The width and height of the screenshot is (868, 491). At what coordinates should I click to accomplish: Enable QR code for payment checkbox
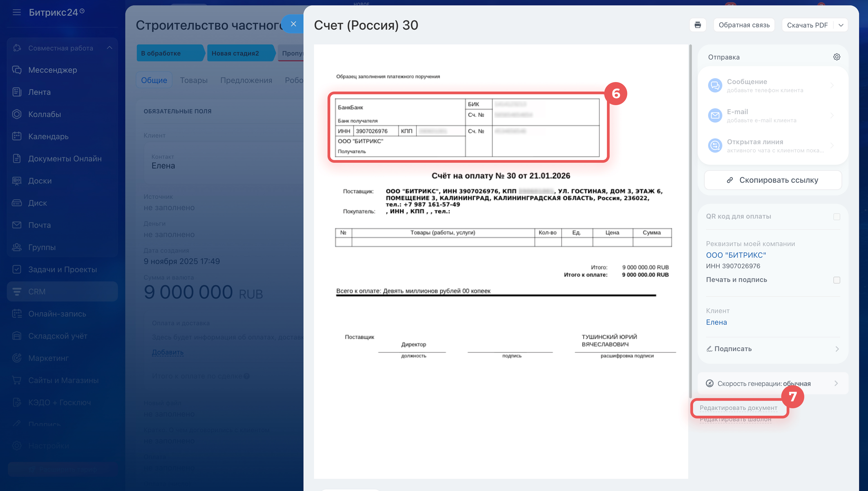click(836, 217)
